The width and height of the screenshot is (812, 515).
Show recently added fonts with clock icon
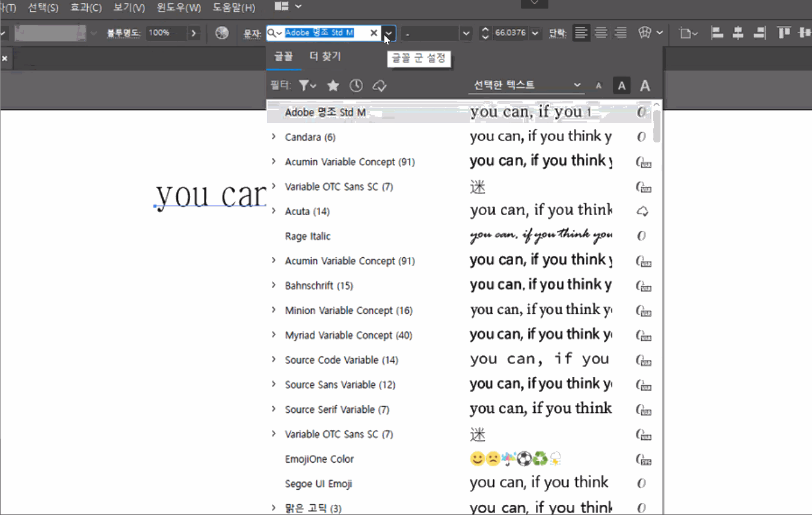(x=356, y=86)
